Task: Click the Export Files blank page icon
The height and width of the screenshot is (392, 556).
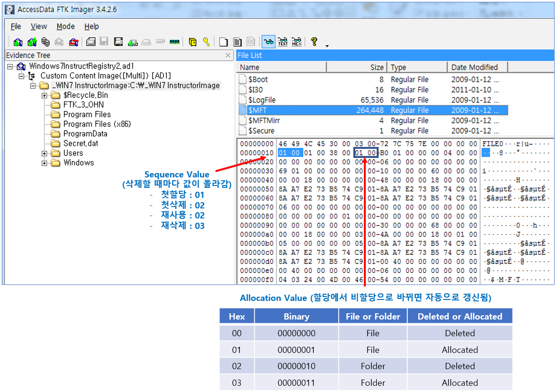Action: (223, 42)
